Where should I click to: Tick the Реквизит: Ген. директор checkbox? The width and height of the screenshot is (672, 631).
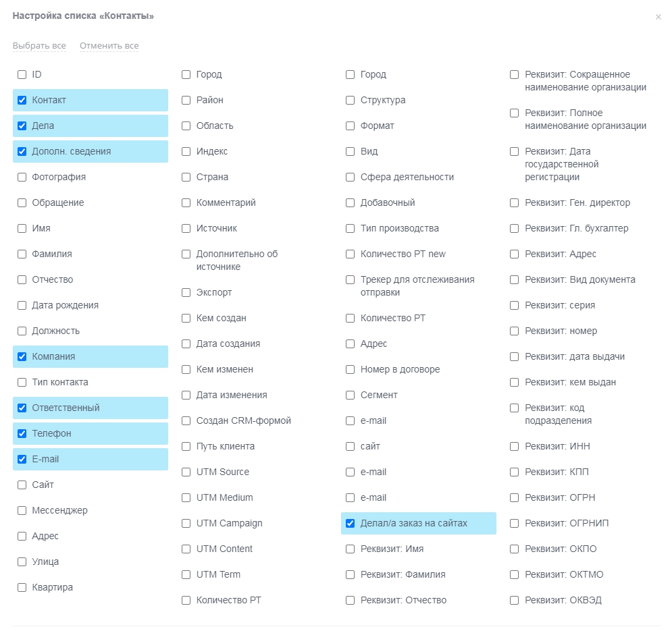[x=514, y=203]
